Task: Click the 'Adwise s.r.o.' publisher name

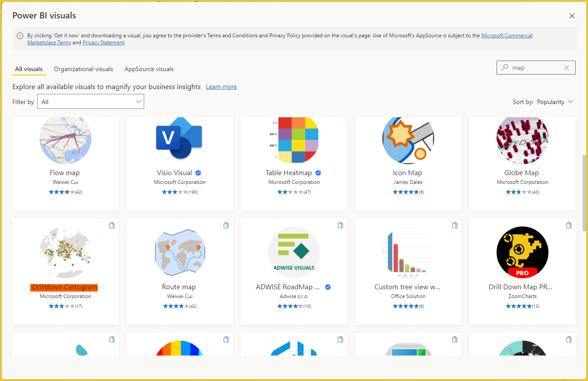Action: pyautogui.click(x=294, y=296)
